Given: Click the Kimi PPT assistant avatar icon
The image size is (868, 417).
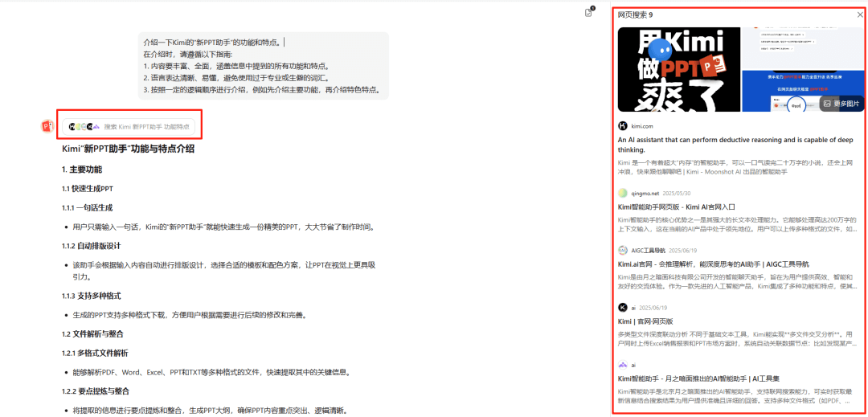Looking at the screenshot, I should [47, 126].
